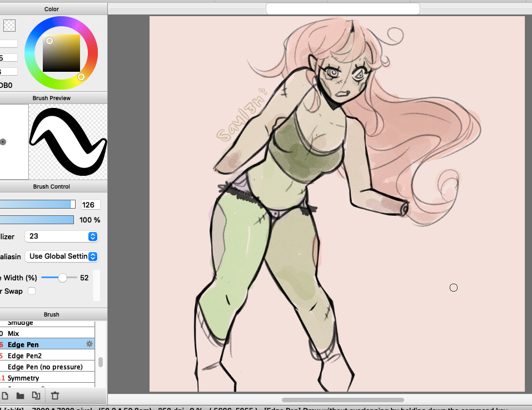532x410 pixels.
Task: Click the hue ring handle on color wheel
Action: click(81, 77)
